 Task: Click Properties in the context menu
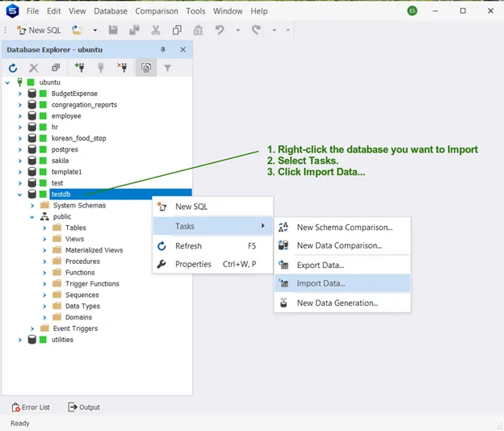click(x=193, y=264)
